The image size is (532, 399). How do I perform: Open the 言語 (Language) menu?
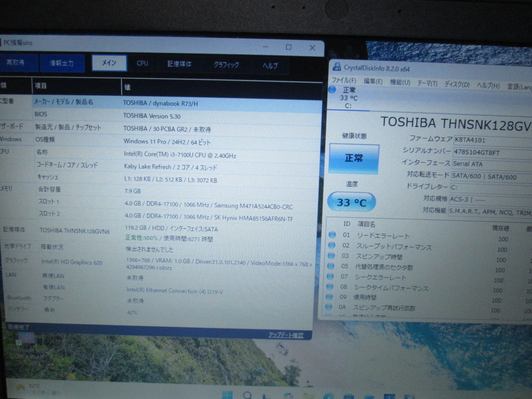[x=519, y=87]
